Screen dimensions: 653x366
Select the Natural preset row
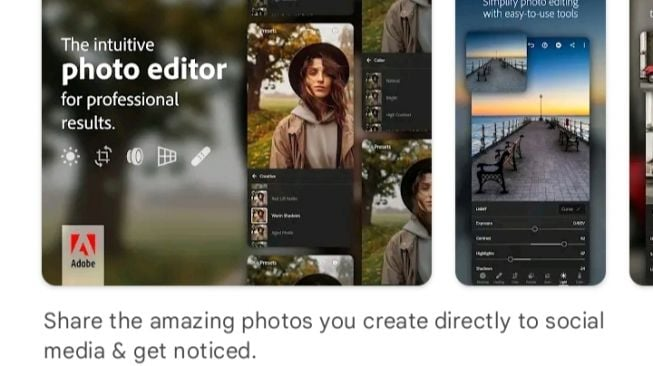[x=397, y=81]
